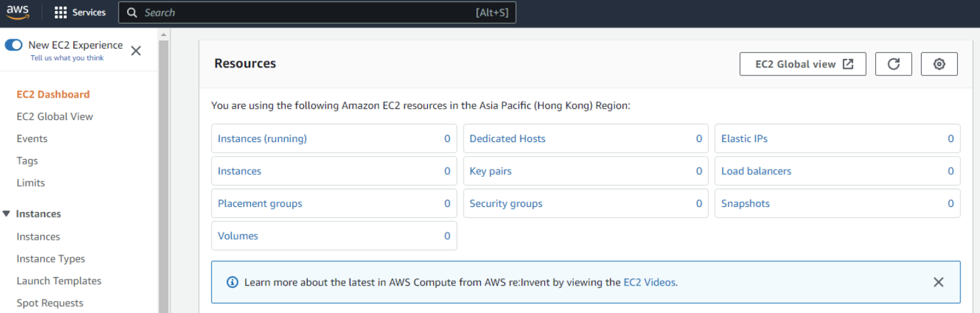The width and height of the screenshot is (980, 313).
Task: Close the New EC2 Experience notice
Action: [x=136, y=50]
